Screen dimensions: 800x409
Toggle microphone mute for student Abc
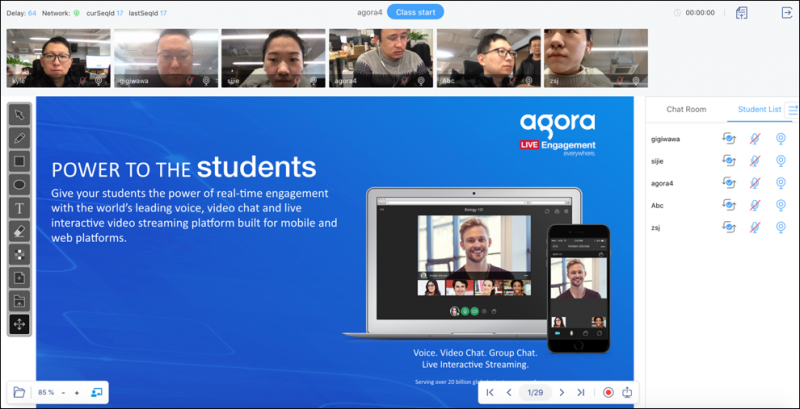pos(755,205)
